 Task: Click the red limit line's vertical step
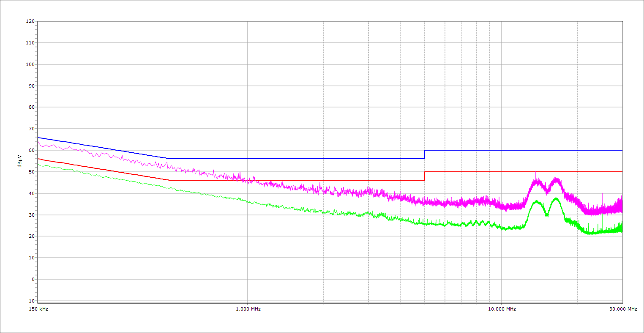[x=425, y=176]
